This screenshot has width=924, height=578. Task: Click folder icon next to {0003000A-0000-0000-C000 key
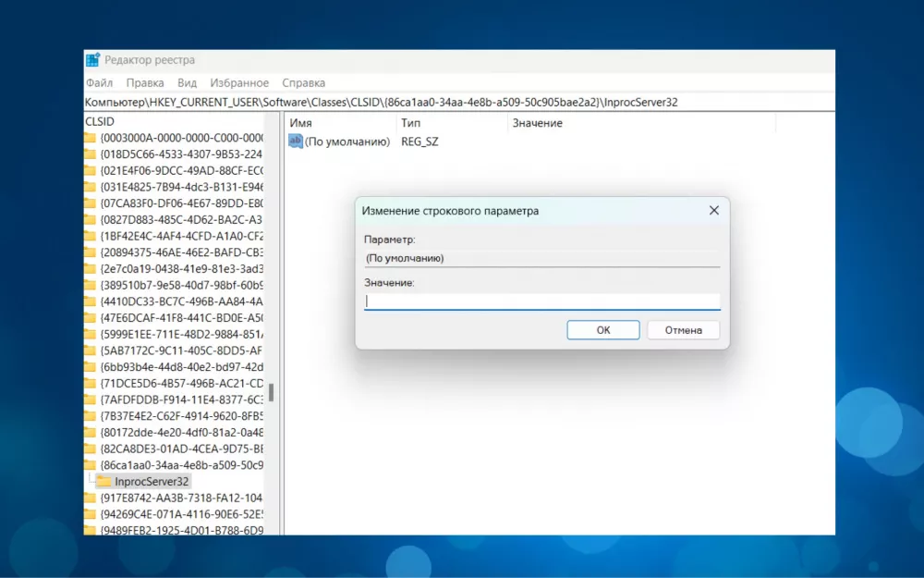(90, 138)
